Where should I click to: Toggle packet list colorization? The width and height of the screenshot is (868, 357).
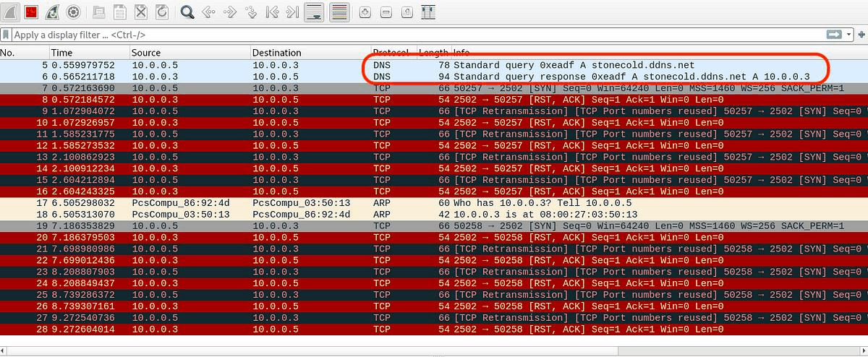(339, 12)
